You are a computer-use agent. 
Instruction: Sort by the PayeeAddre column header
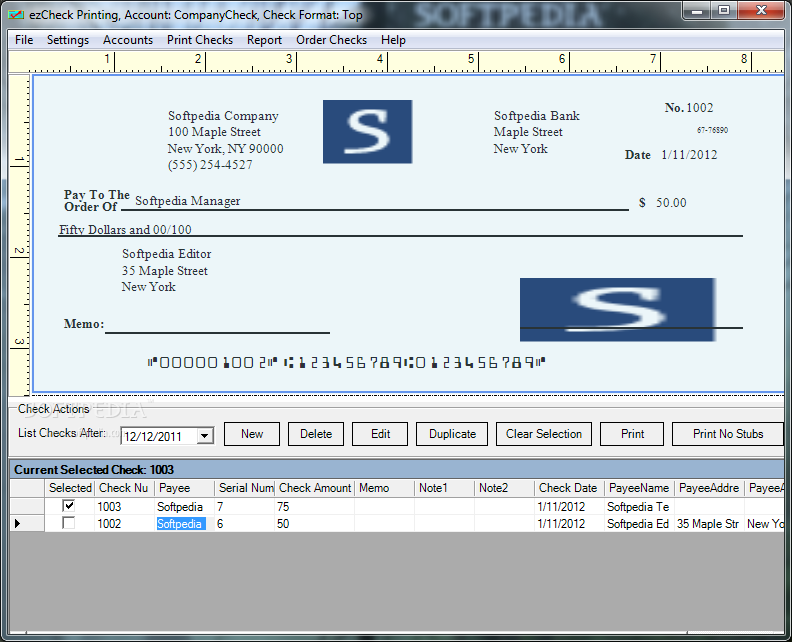pyautogui.click(x=710, y=488)
